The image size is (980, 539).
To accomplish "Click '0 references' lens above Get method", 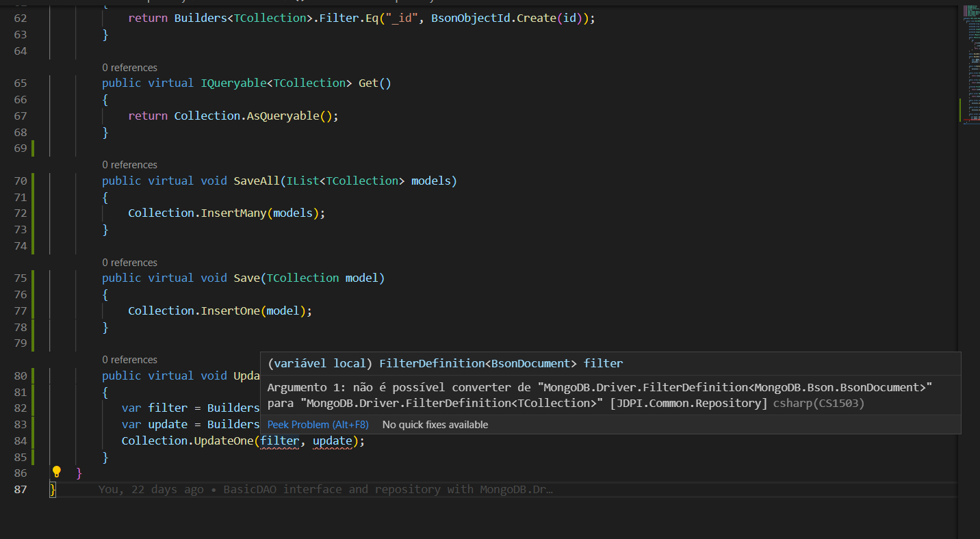I will tap(129, 68).
